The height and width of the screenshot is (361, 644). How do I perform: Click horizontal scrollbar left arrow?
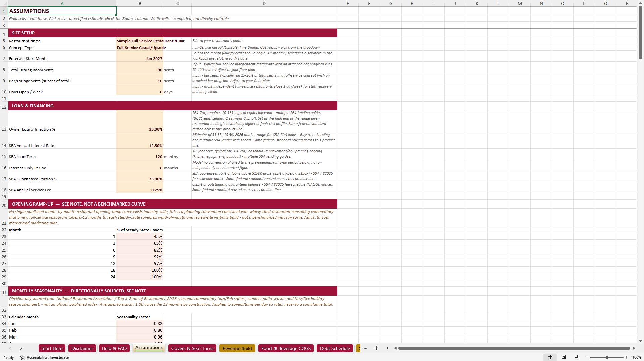click(x=395, y=348)
